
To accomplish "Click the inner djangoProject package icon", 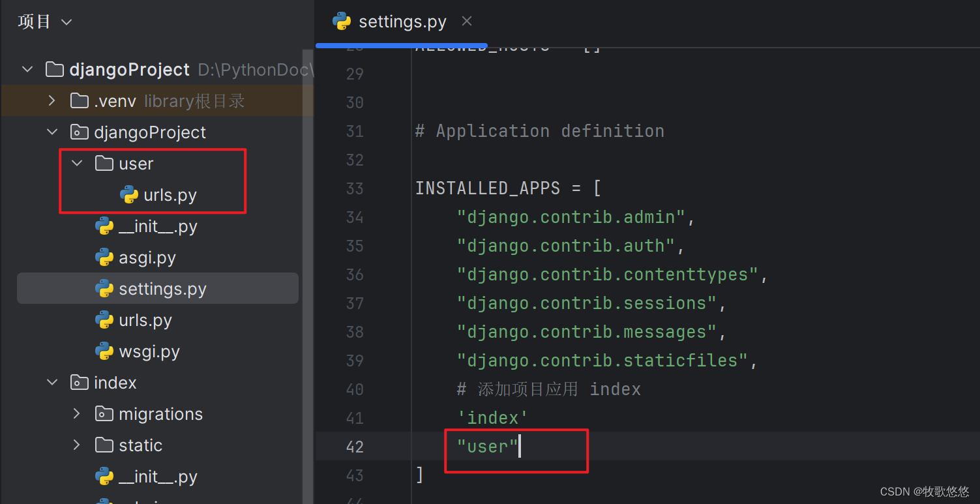I will [x=80, y=132].
